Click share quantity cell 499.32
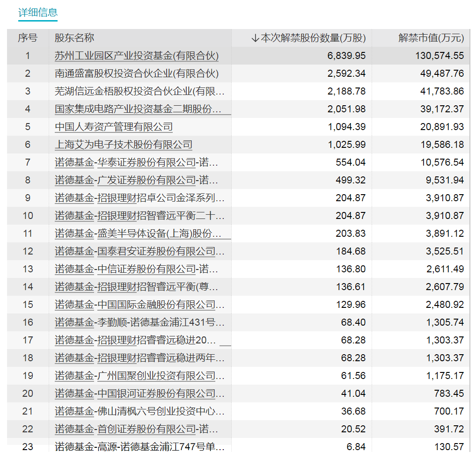476x459 pixels. (351, 180)
